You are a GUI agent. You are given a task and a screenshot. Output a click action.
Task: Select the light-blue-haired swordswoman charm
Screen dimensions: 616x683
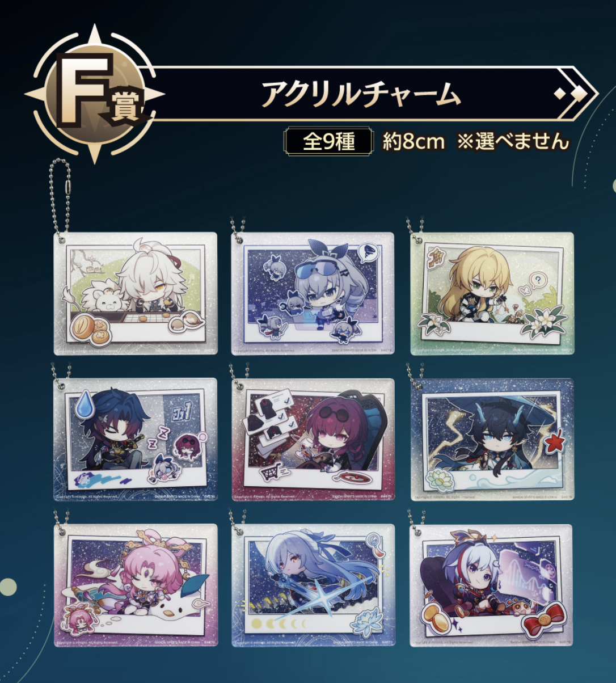coord(313,585)
